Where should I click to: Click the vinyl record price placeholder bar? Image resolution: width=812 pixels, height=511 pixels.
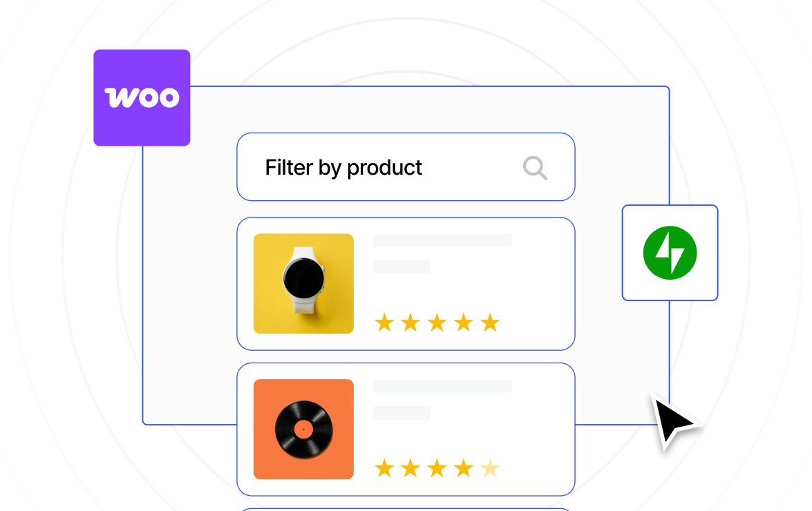[402, 413]
